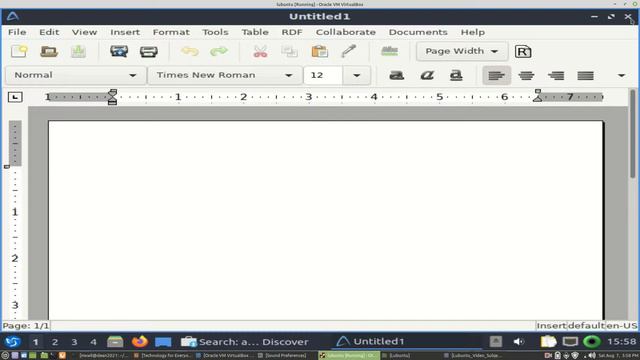Viewport: 640px width, 360px height.
Task: Justify the paragraph text
Action: click(x=585, y=75)
